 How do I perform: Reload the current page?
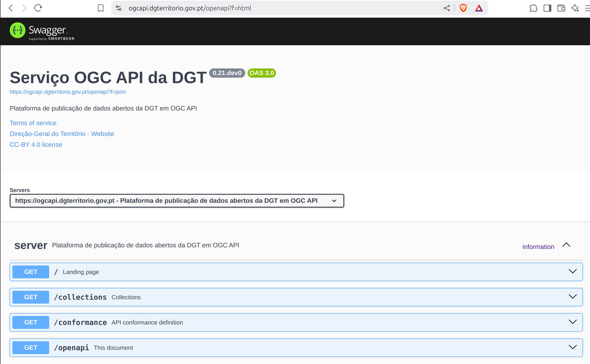pos(38,8)
